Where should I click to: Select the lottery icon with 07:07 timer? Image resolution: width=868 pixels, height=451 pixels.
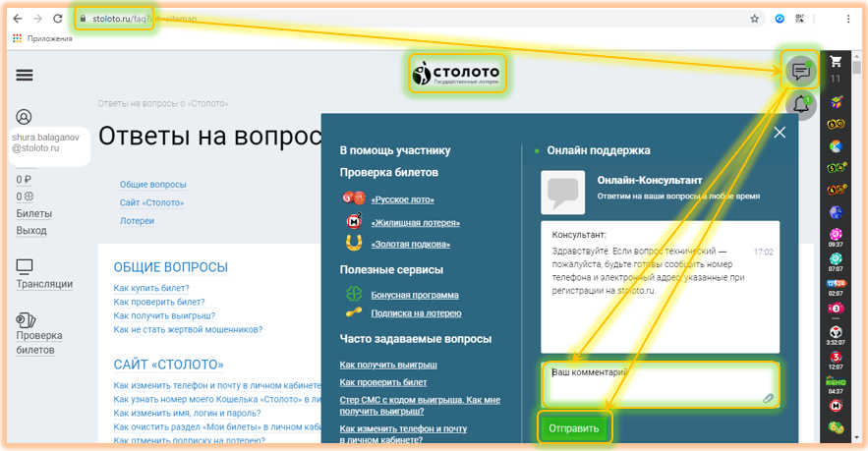836,258
